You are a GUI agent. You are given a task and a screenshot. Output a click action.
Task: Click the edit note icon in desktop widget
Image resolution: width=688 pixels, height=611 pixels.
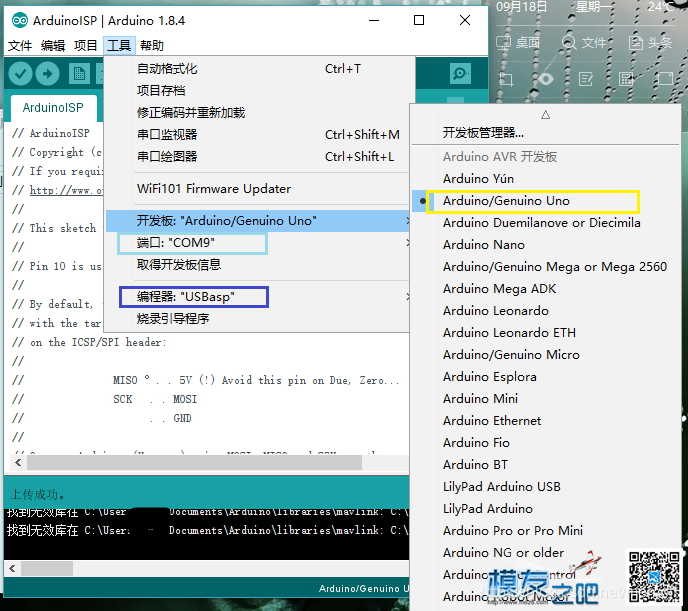pos(586,79)
